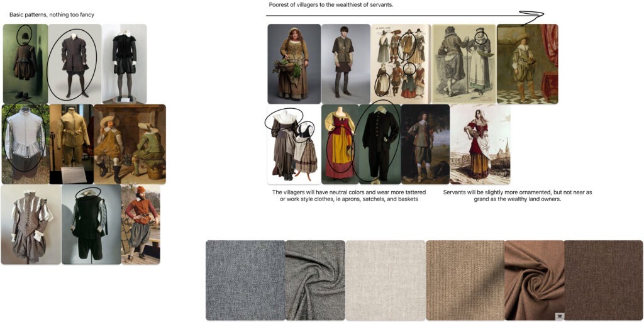Screen dimensions: 644x322
Task: Pick the grey herringbone fabric swatch
Action: click(x=245, y=280)
